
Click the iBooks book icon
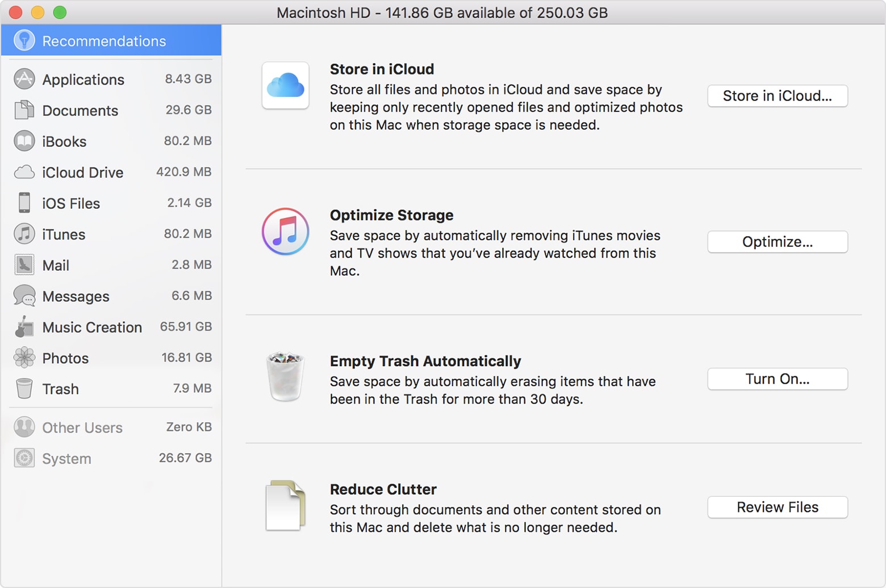pyautogui.click(x=24, y=141)
